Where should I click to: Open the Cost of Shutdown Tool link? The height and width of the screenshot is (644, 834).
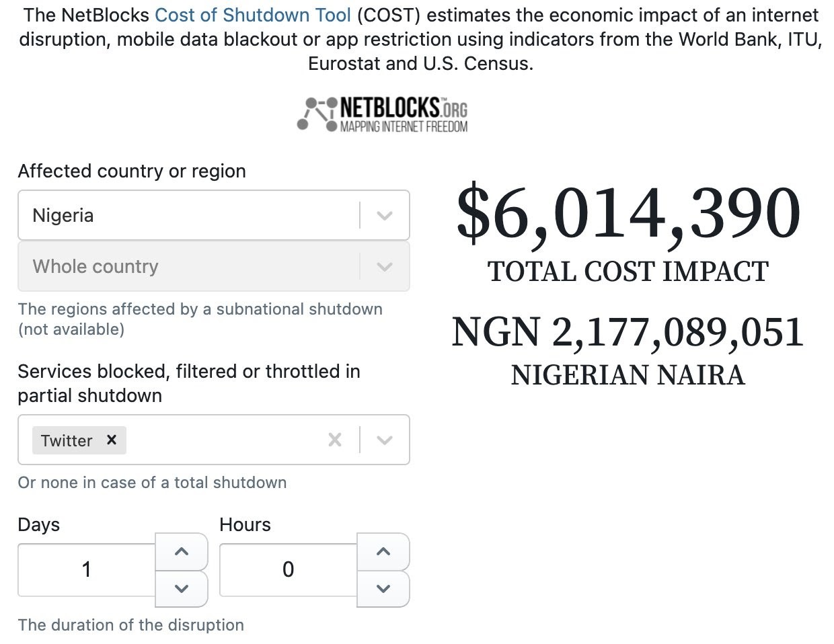click(x=253, y=15)
